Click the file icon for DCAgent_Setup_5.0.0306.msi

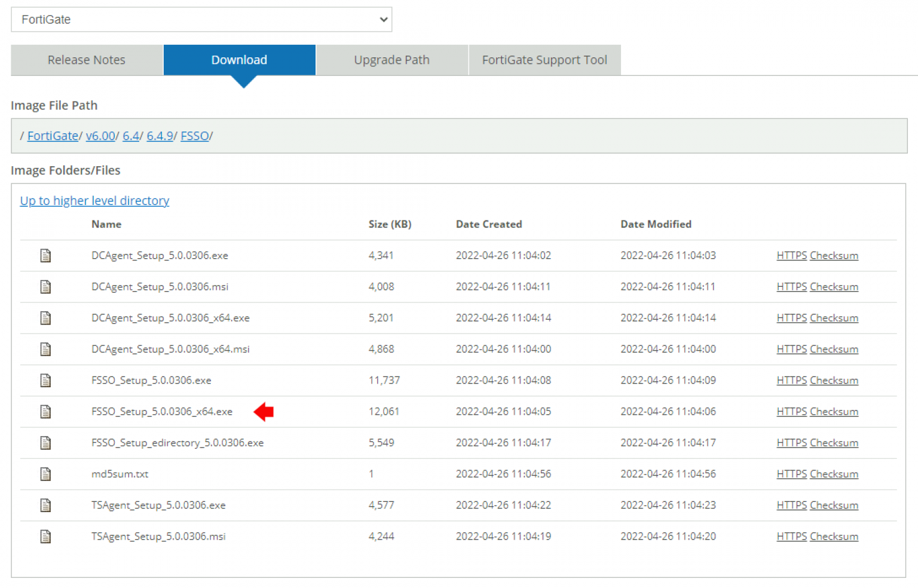tap(45, 286)
